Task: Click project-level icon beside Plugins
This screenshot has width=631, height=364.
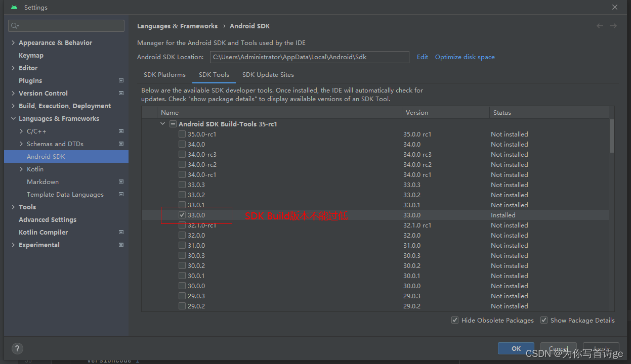Action: tap(121, 80)
